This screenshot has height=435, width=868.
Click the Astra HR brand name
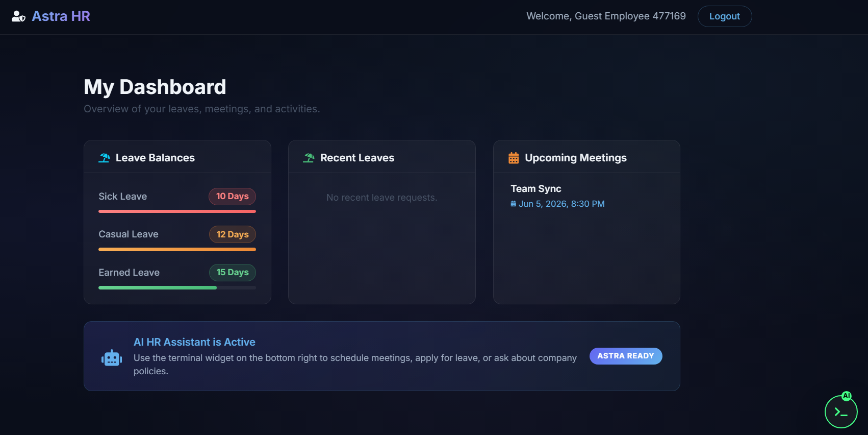click(61, 16)
